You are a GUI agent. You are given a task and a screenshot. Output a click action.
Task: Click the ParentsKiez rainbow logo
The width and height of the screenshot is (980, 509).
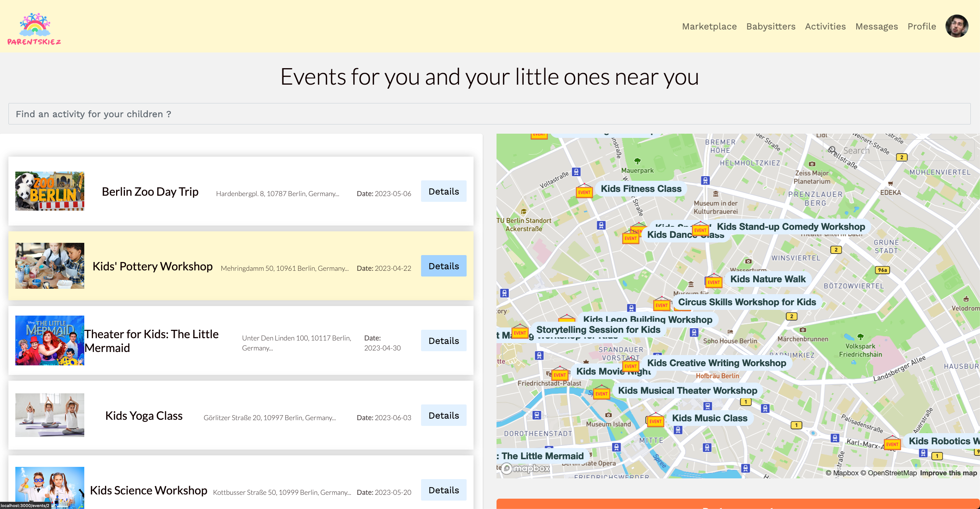[34, 29]
